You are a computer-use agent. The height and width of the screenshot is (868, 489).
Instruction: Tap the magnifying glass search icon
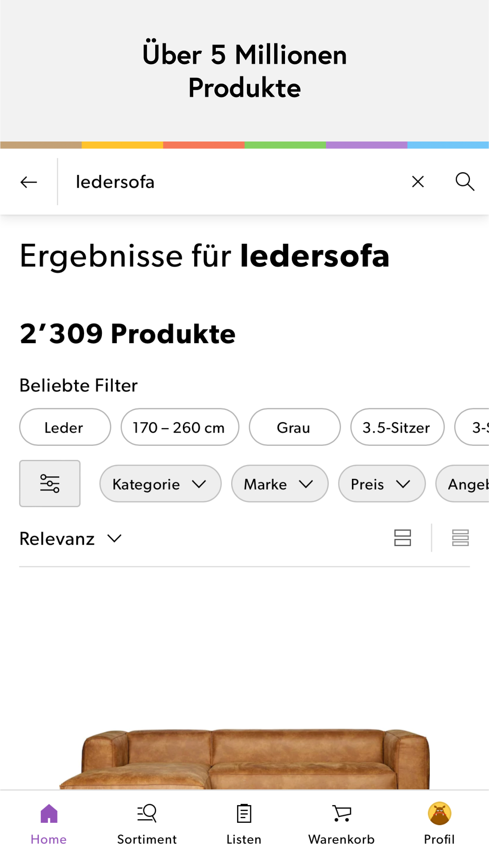click(465, 182)
